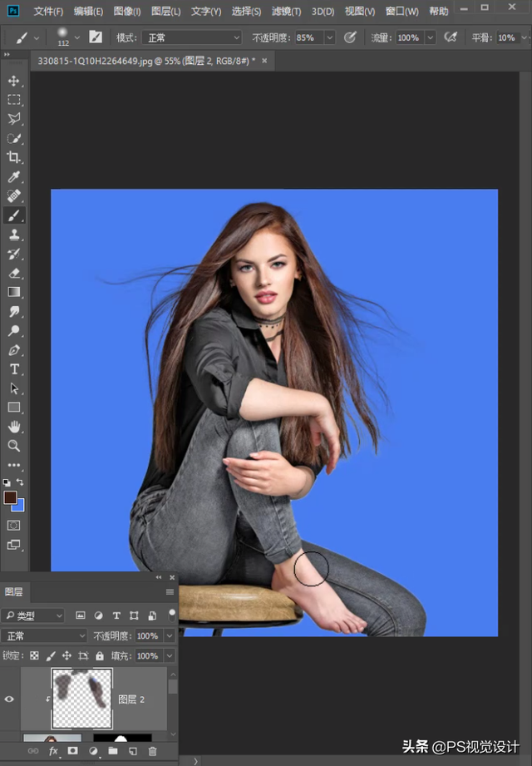Toggle the layer filter switch

(x=172, y=615)
